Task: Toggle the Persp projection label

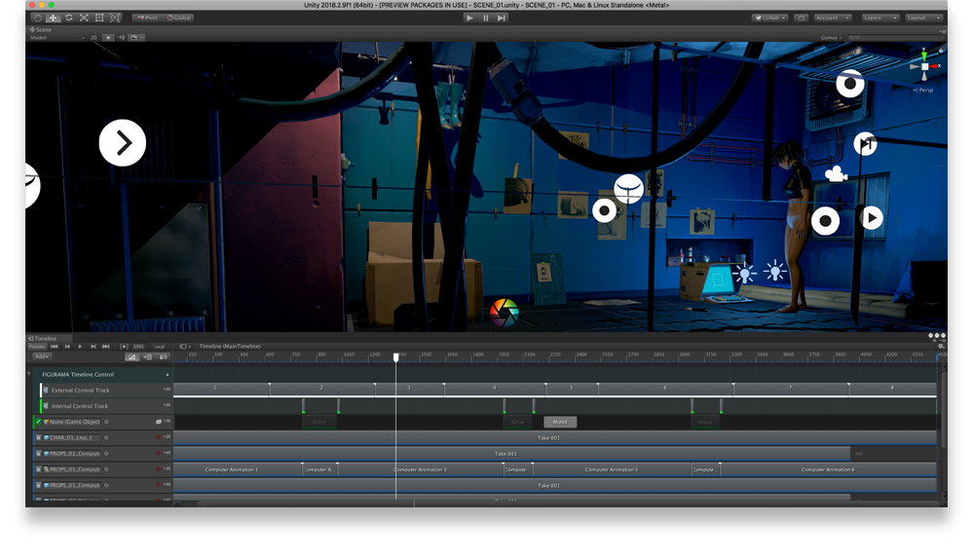Action: point(923,90)
